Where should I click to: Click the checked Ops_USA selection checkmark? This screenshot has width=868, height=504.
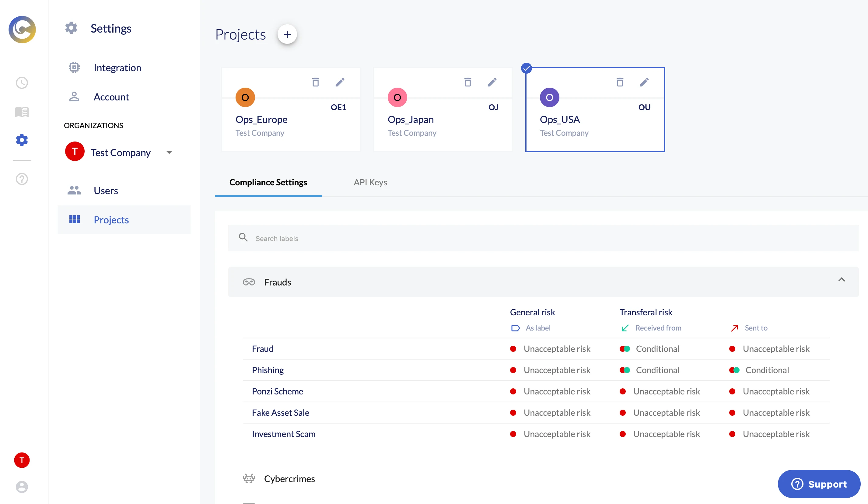(526, 68)
